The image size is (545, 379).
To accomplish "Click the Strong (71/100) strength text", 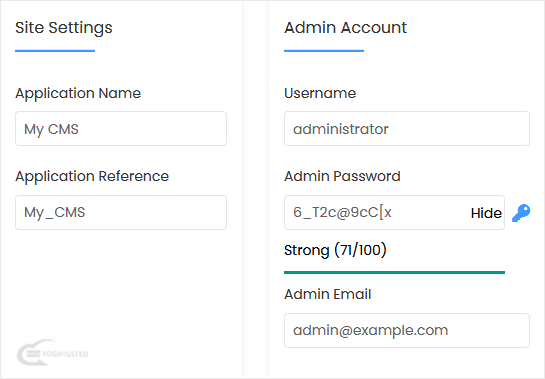I will click(x=335, y=250).
